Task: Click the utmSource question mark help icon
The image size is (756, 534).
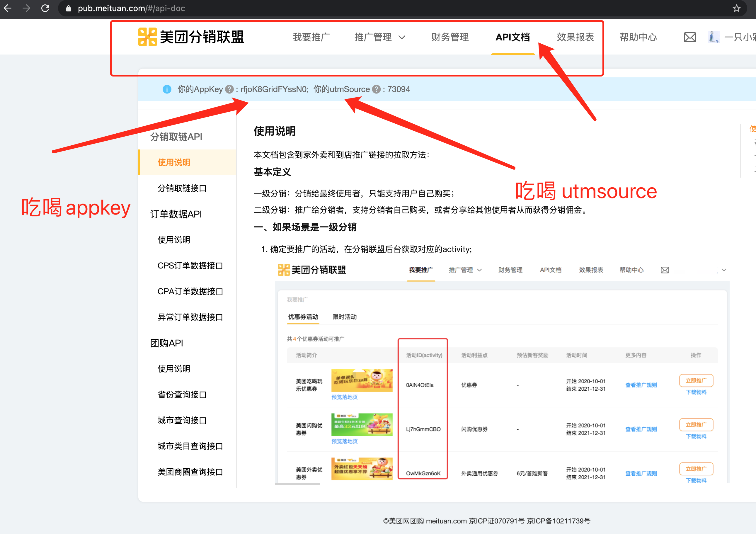Action: pyautogui.click(x=376, y=89)
